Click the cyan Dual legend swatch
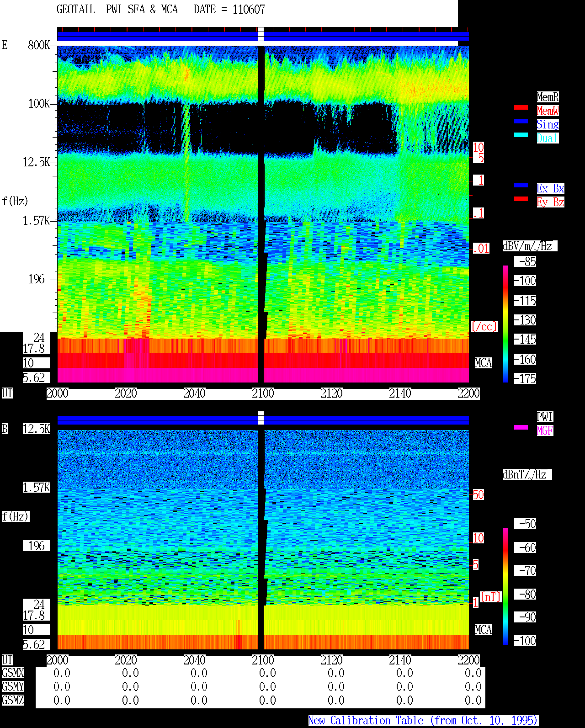585x728 pixels. (521, 135)
